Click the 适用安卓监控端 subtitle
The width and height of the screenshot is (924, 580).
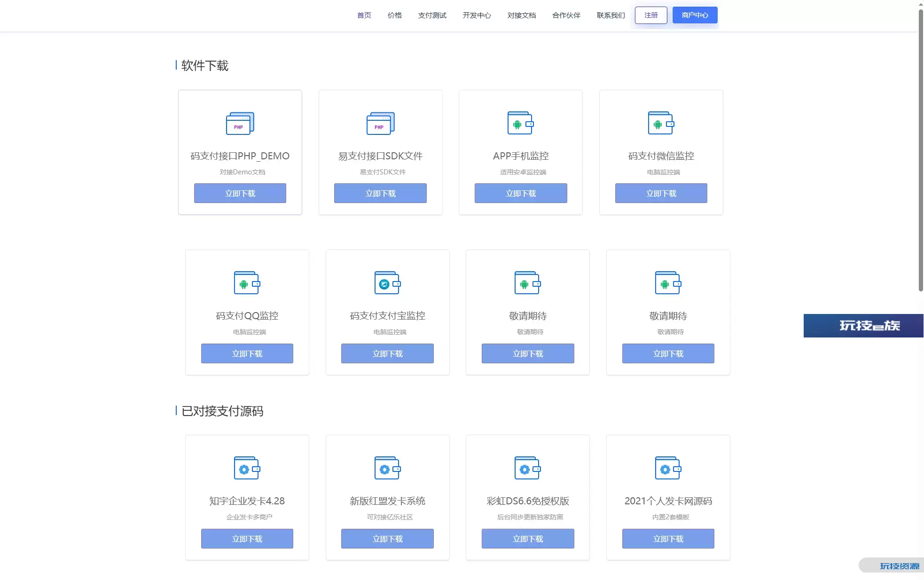(523, 172)
